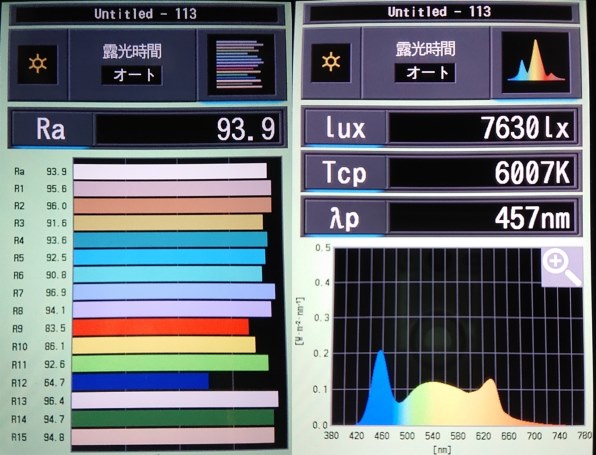Select the R5 92.5 bar
The image size is (596, 455).
click(169, 257)
